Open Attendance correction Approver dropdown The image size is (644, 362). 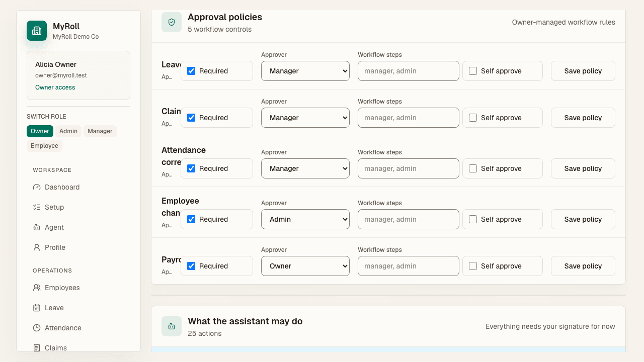coord(305,168)
